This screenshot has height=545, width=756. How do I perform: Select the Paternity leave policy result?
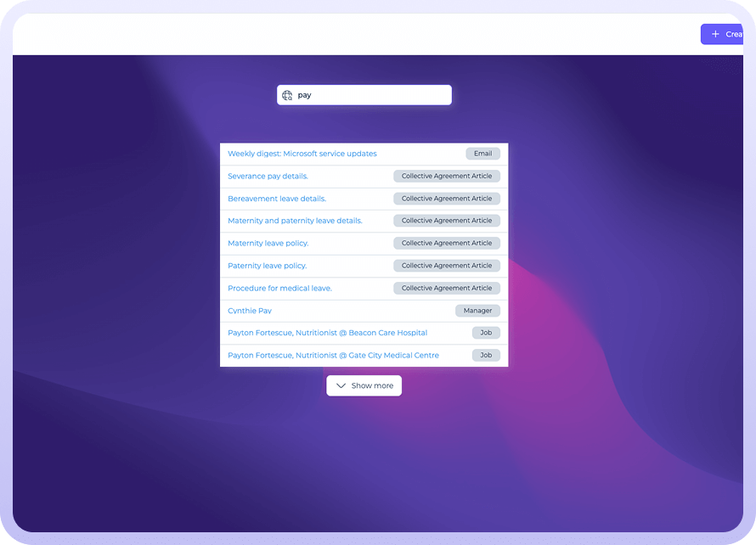point(267,266)
